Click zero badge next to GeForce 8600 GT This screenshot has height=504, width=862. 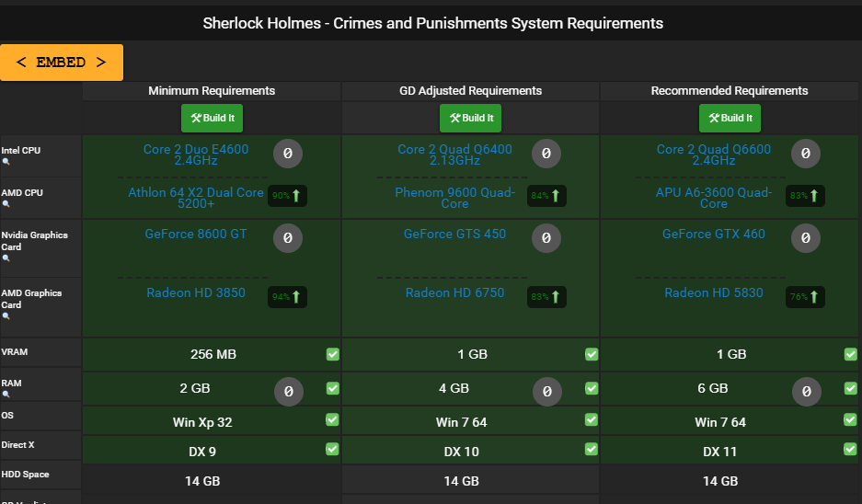tap(288, 238)
